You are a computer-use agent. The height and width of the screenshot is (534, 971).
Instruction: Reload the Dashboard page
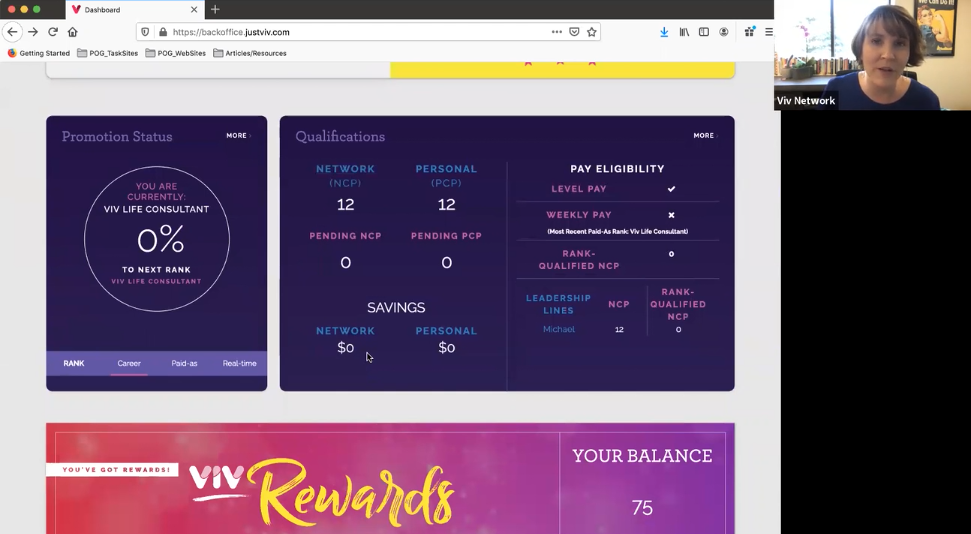coord(53,32)
